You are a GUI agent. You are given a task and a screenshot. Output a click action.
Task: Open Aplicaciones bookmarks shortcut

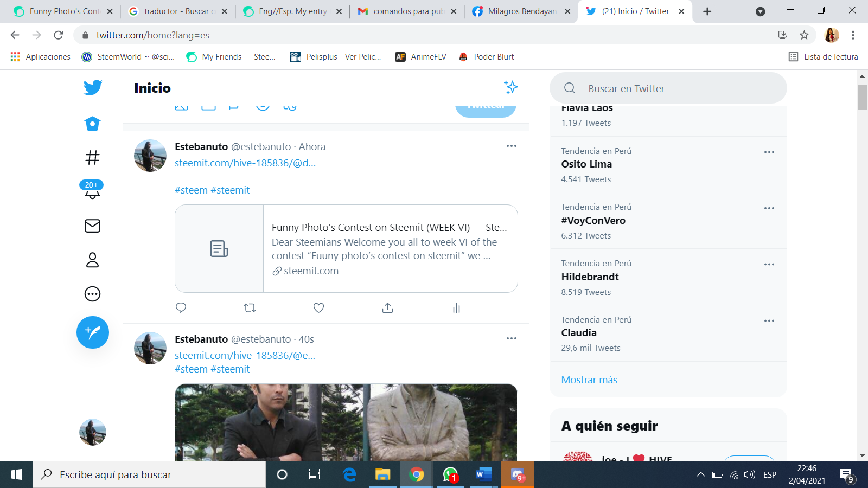41,57
